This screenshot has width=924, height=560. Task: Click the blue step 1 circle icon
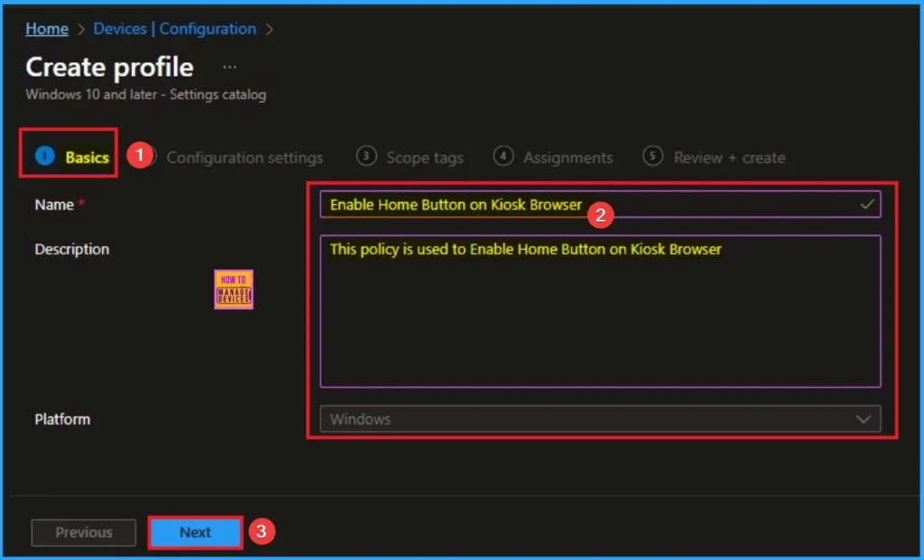point(45,157)
